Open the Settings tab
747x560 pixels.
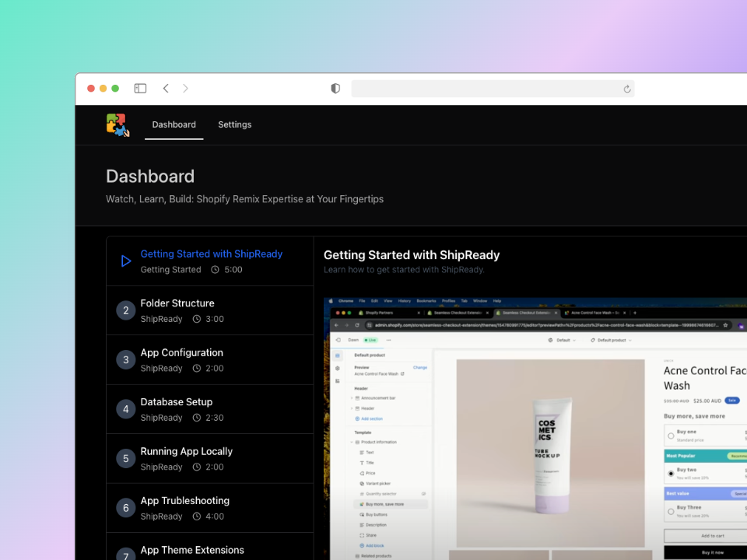click(234, 124)
